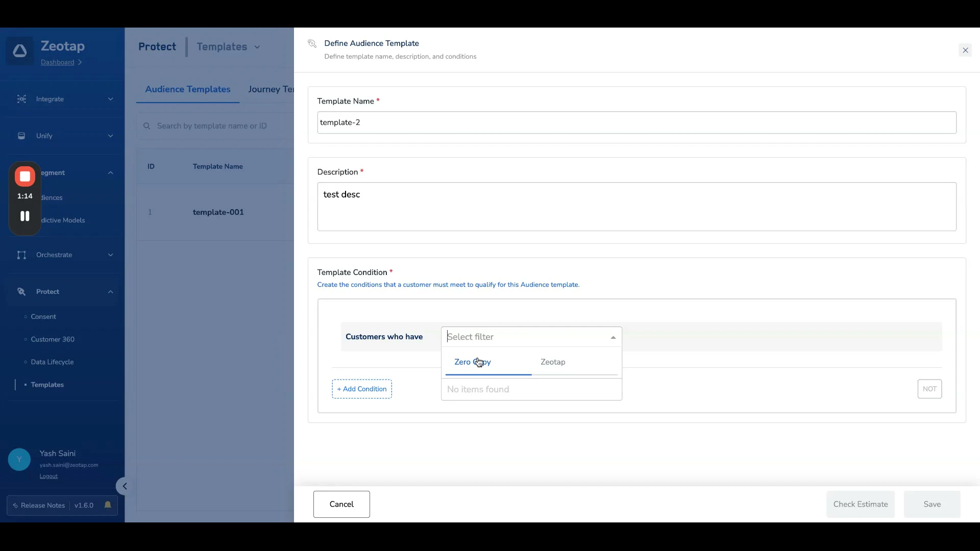Expand the Templates header dropdown

click(257, 47)
